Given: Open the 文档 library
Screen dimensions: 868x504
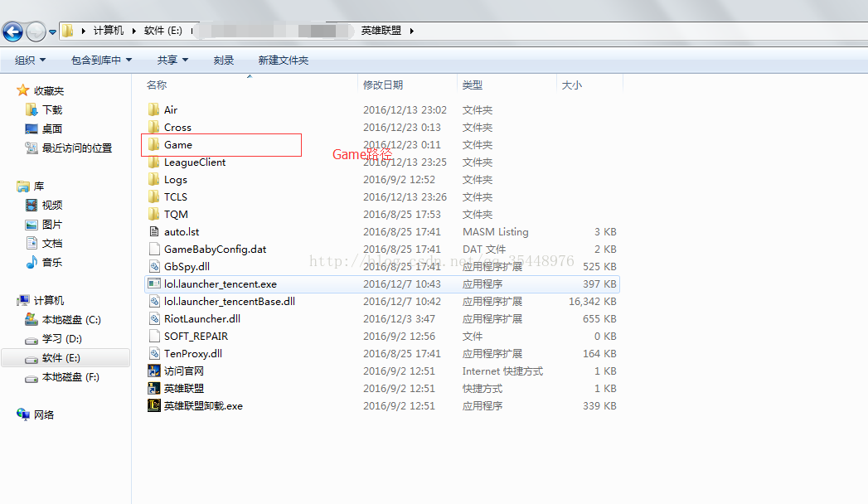Looking at the screenshot, I should click(x=52, y=244).
